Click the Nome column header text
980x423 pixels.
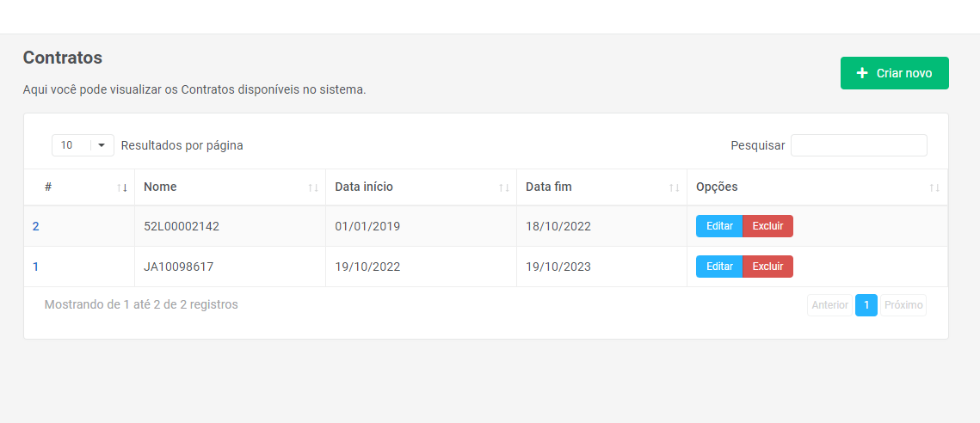coord(160,187)
